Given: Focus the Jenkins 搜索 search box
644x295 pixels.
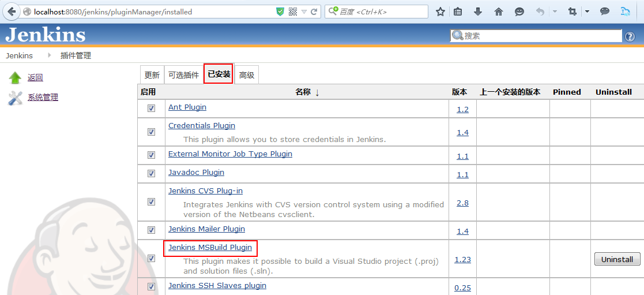Looking at the screenshot, I should pos(536,36).
